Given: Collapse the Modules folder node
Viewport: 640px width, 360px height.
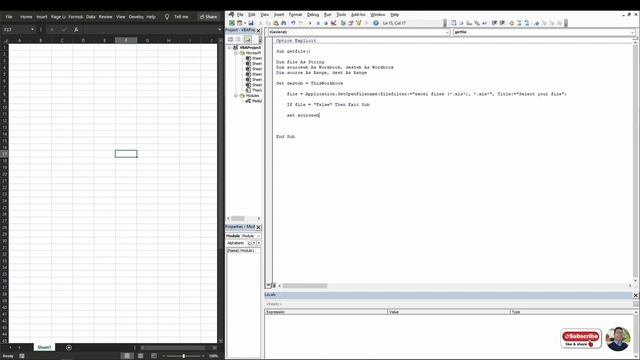Looking at the screenshot, I should (236, 96).
